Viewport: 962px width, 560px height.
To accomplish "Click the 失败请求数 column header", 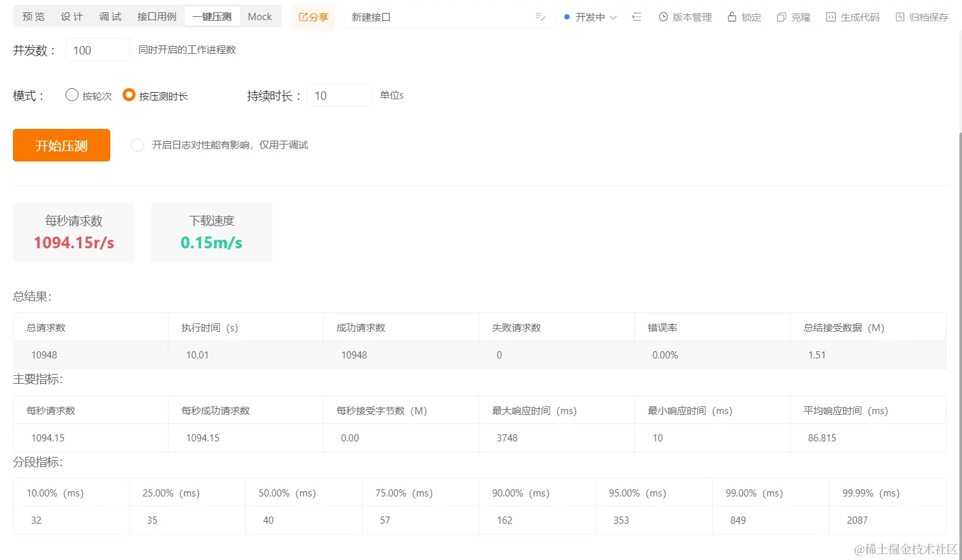I will pos(516,328).
